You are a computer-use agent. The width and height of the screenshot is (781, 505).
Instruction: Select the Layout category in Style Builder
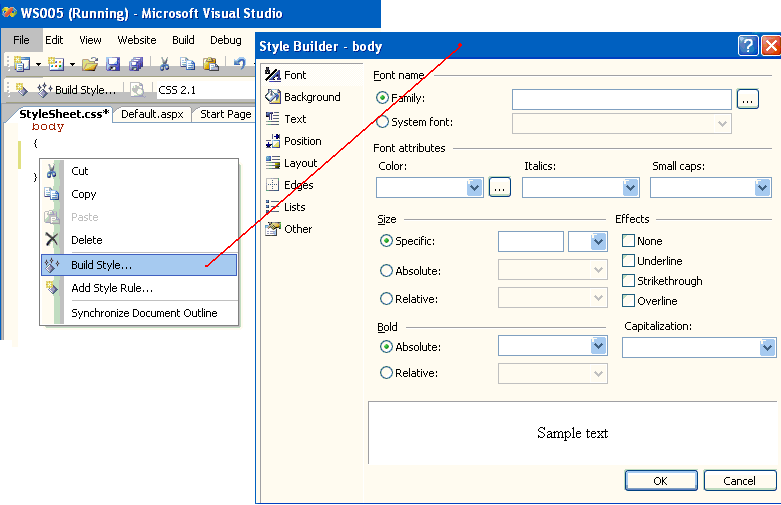[x=291, y=163]
